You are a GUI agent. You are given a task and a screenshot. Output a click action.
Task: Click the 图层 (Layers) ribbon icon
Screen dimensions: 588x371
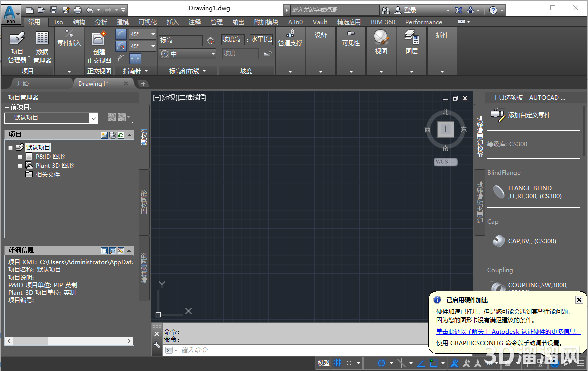pos(411,44)
